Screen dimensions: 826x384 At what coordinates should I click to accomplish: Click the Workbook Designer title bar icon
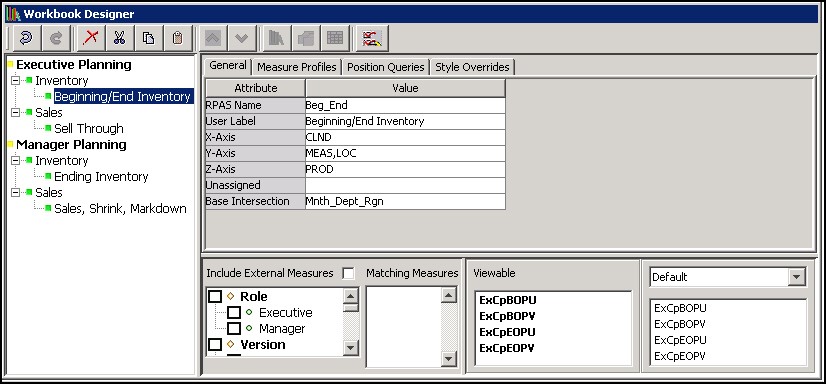coord(13,14)
